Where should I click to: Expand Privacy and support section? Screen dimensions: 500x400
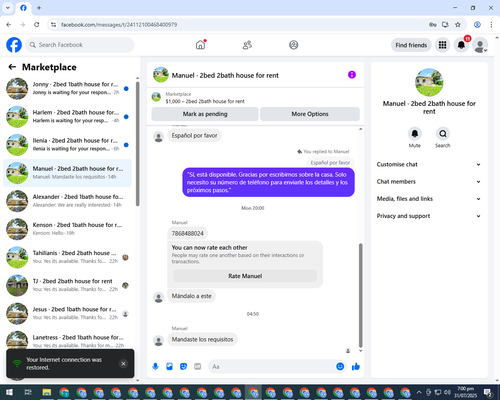429,216
